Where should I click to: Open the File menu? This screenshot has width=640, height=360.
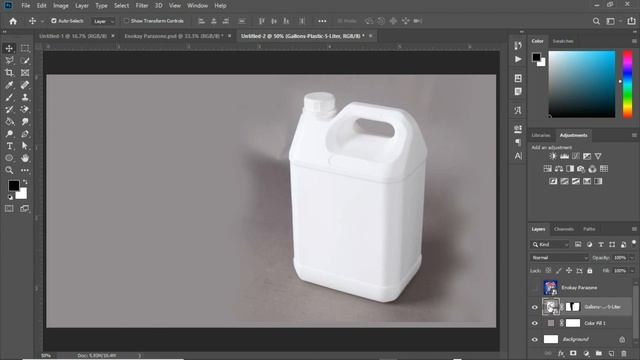click(25, 6)
